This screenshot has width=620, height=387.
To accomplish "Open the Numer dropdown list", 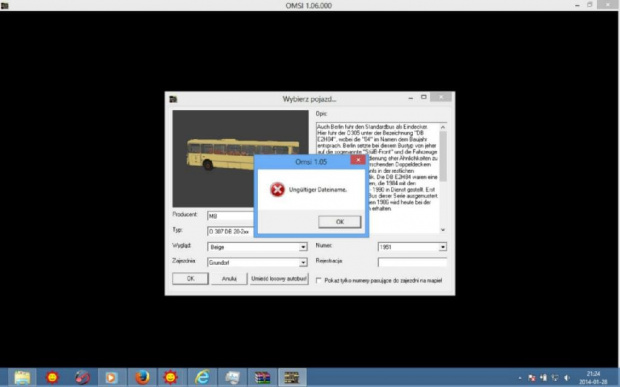I will 442,247.
